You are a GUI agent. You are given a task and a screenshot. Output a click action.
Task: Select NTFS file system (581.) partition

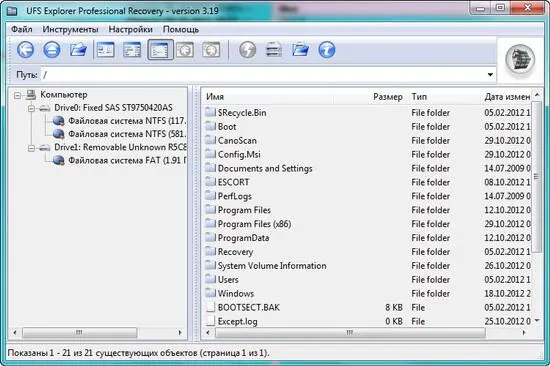[126, 134]
